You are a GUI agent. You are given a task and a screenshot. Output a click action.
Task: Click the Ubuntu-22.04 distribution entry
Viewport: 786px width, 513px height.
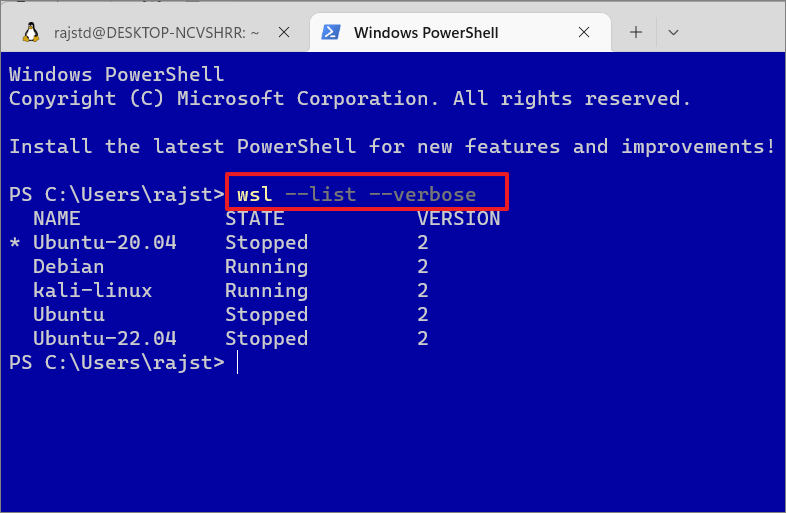point(105,338)
